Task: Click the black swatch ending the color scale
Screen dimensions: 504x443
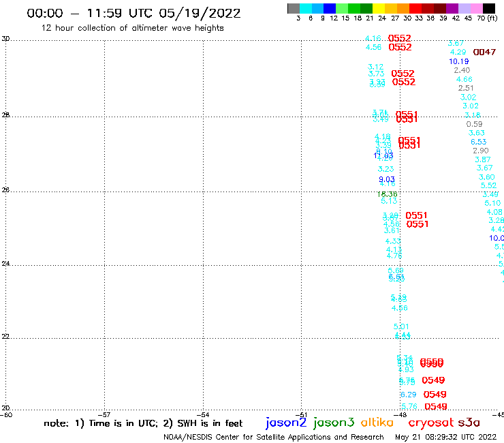Action: (489, 8)
